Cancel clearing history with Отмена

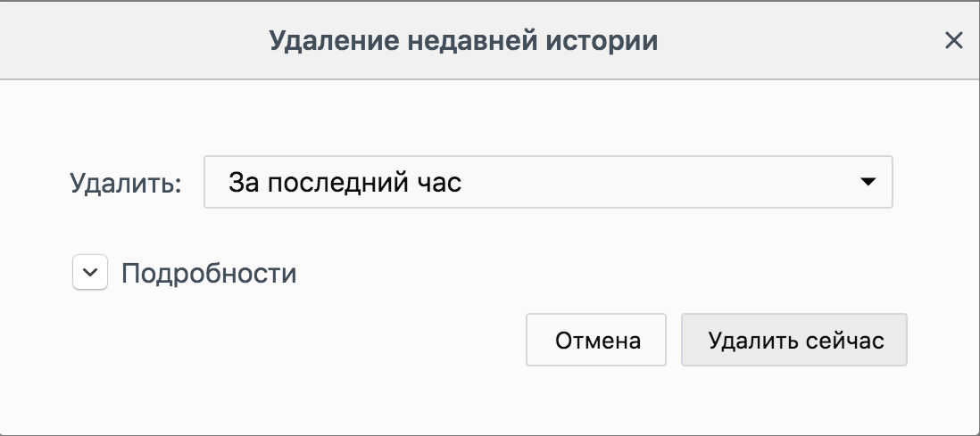(x=597, y=340)
